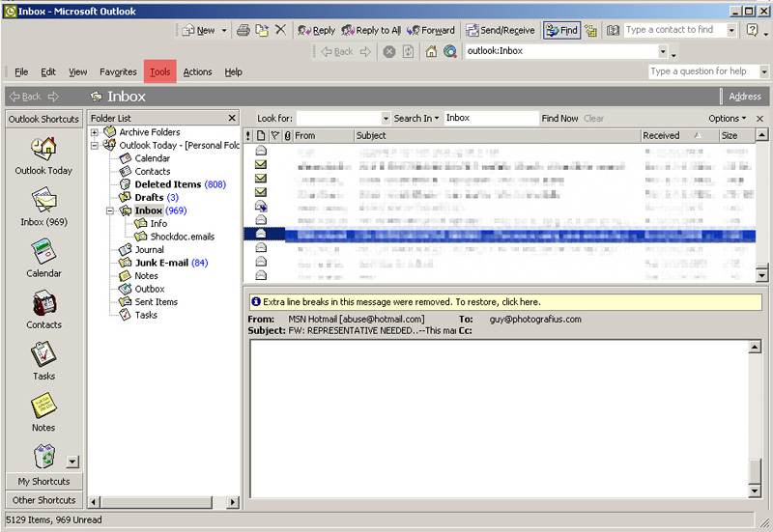Open the Contacts shortcut in the Outlook bar
773x532 pixels.
43,304
